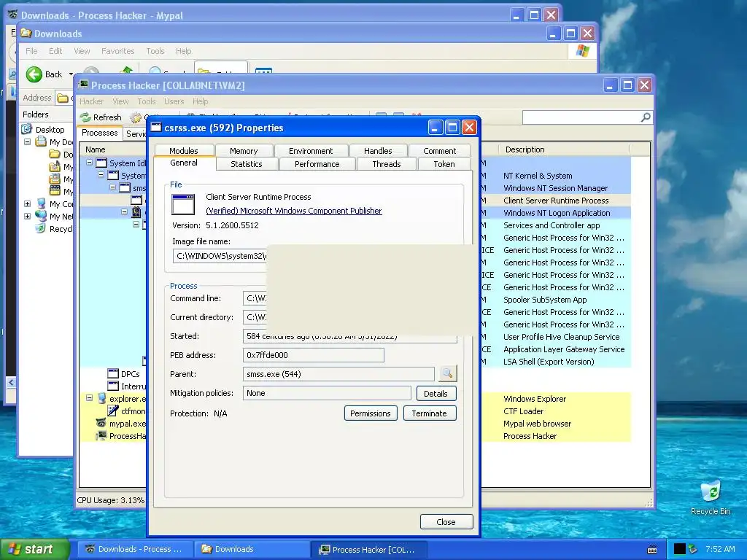Click the Name column header in process list

(x=113, y=149)
